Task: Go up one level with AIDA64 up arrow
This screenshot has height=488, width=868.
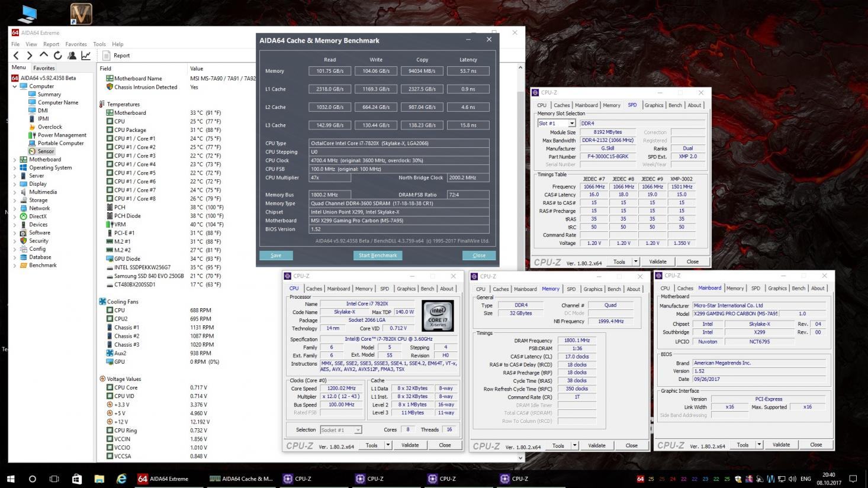Action: 44,55
